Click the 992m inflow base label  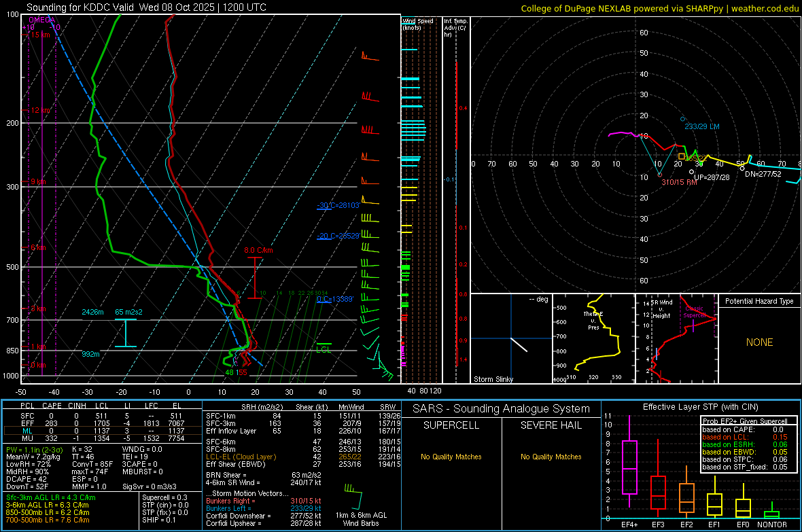(x=90, y=354)
